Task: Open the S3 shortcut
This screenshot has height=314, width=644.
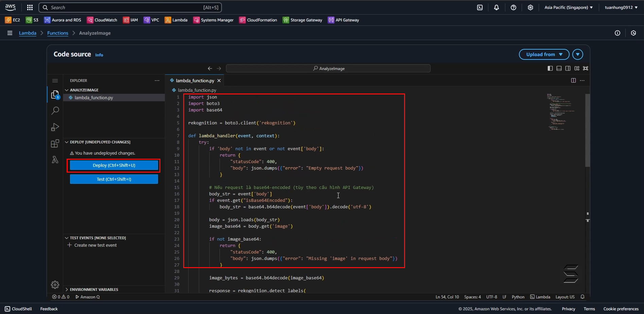Action: click(32, 20)
